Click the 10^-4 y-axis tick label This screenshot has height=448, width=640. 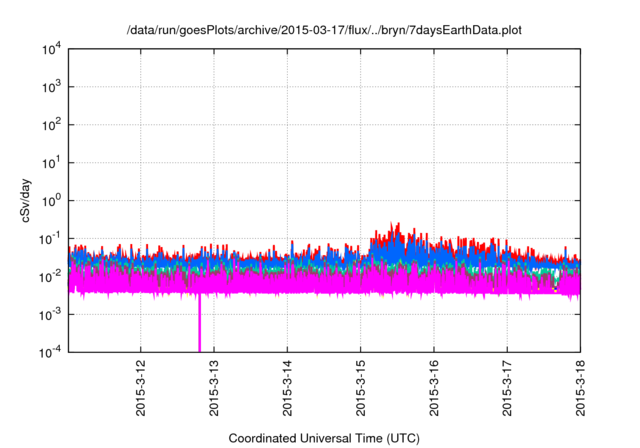pos(50,352)
